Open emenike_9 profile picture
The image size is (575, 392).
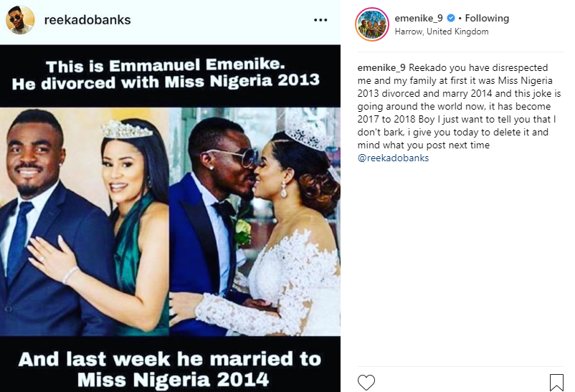point(372,24)
